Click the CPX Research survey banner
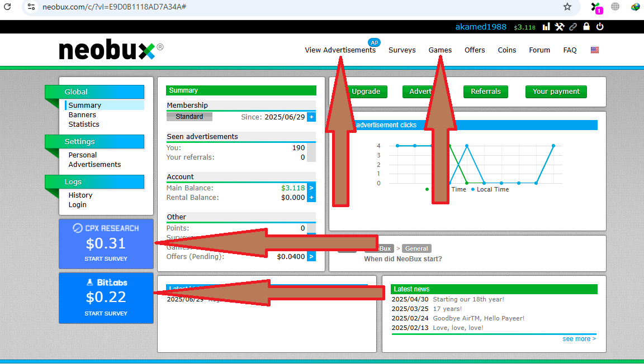The width and height of the screenshot is (644, 364). point(106,244)
